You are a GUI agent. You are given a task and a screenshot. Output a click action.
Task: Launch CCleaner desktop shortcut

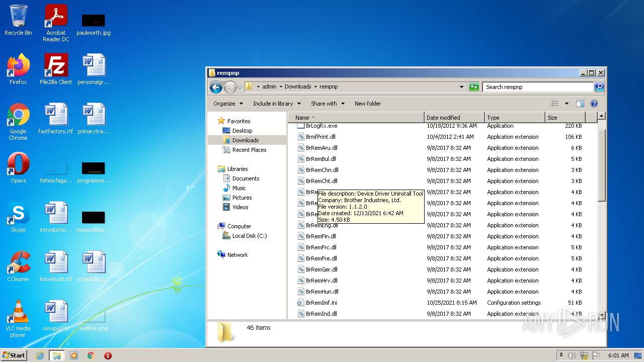click(18, 266)
